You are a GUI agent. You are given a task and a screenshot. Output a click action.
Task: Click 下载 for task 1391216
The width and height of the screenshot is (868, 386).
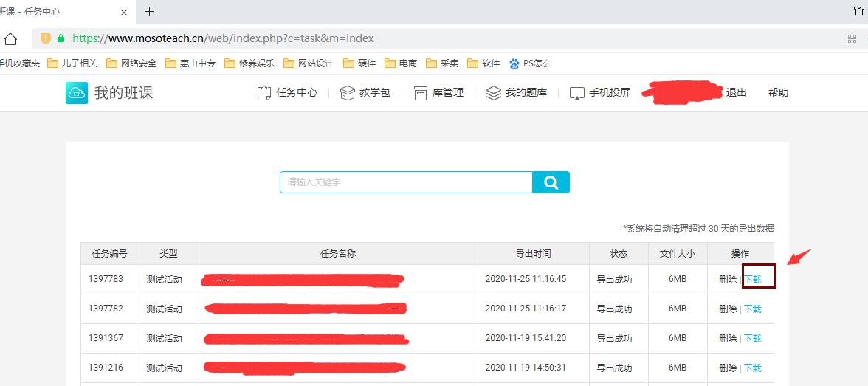tap(752, 368)
